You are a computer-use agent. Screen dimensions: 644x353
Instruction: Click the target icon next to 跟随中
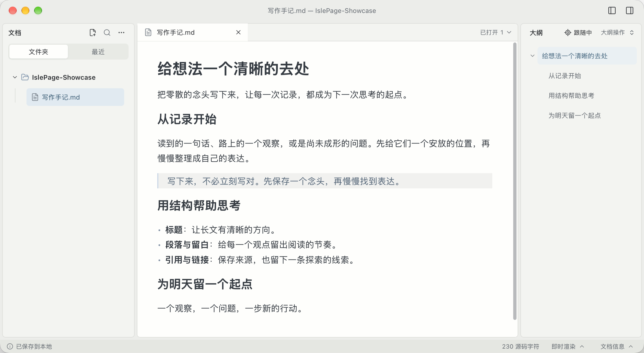[568, 33]
